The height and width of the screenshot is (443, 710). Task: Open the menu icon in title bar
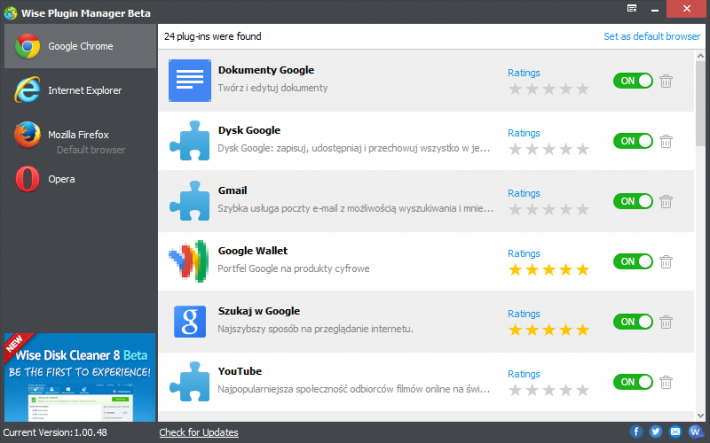point(632,8)
